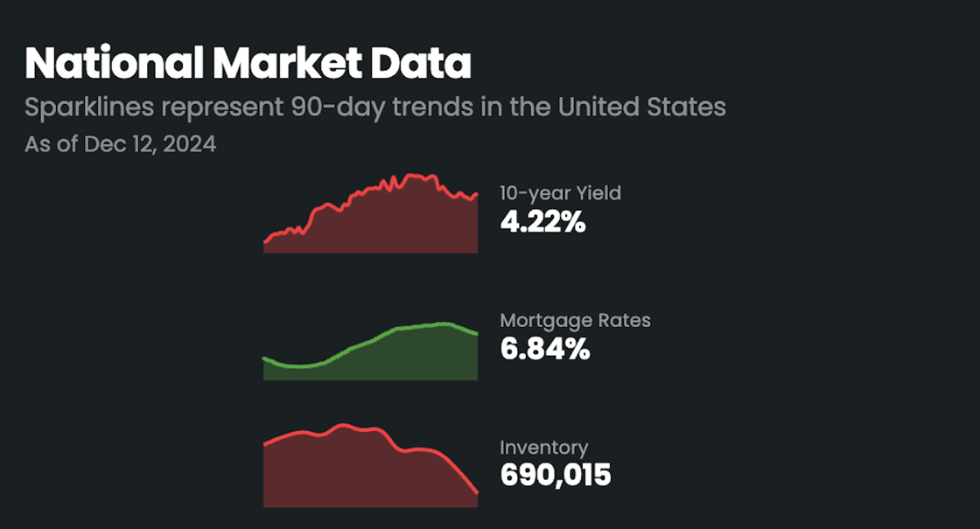Select the 4.22% yield value
This screenshot has height=529, width=980.
(542, 222)
